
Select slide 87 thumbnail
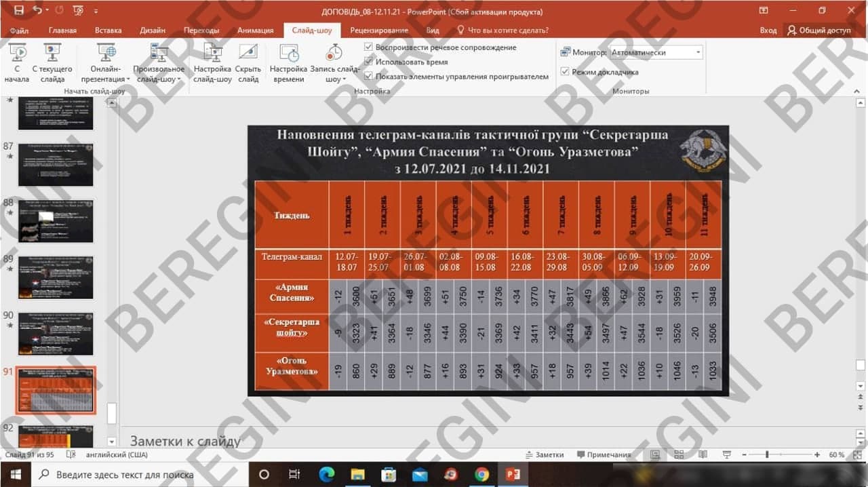56,164
